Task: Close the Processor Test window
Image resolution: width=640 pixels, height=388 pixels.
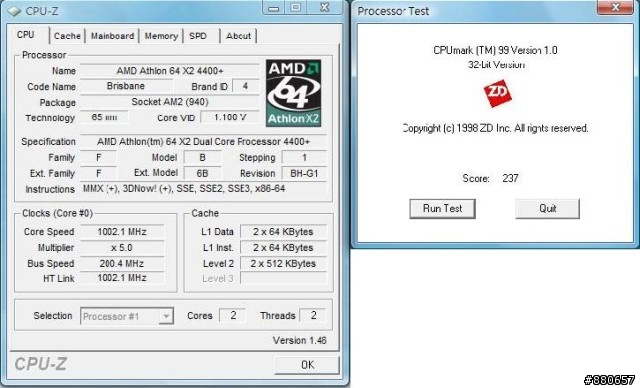Action: pos(616,7)
